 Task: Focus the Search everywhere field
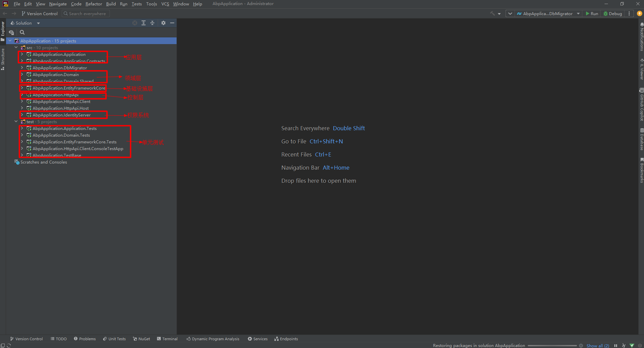(x=86, y=13)
